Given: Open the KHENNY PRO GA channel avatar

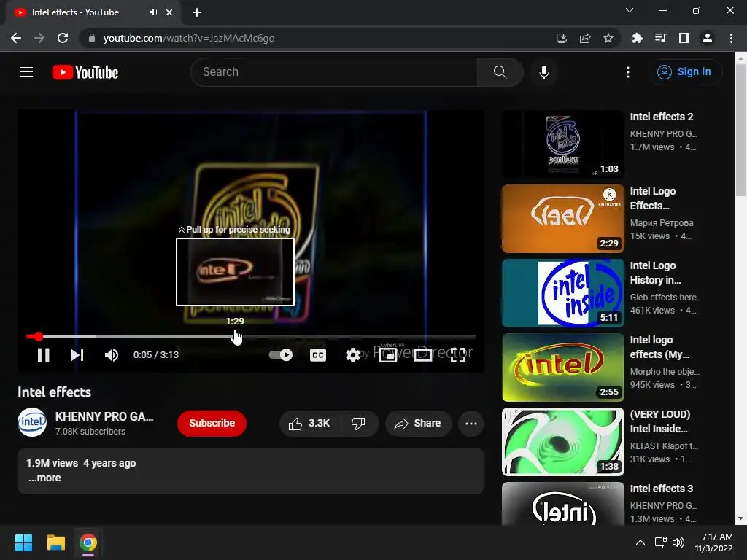Looking at the screenshot, I should (x=32, y=422).
